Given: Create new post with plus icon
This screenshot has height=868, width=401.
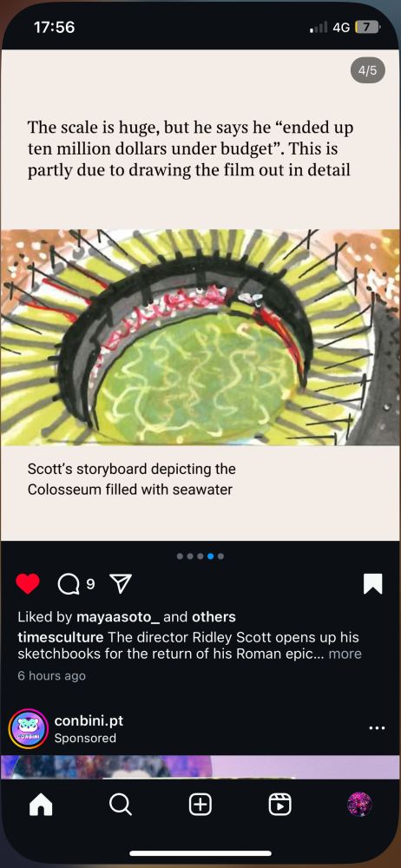Looking at the screenshot, I should [x=200, y=805].
